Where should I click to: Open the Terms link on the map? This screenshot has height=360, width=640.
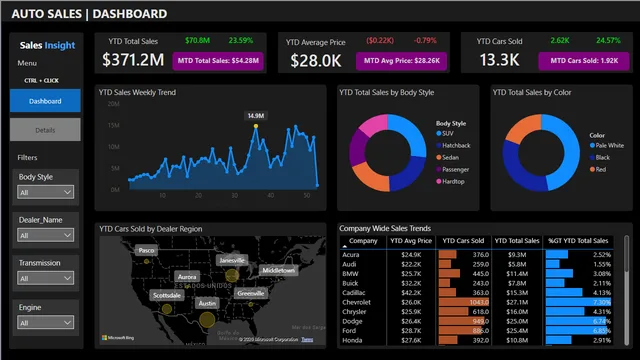pos(307,340)
